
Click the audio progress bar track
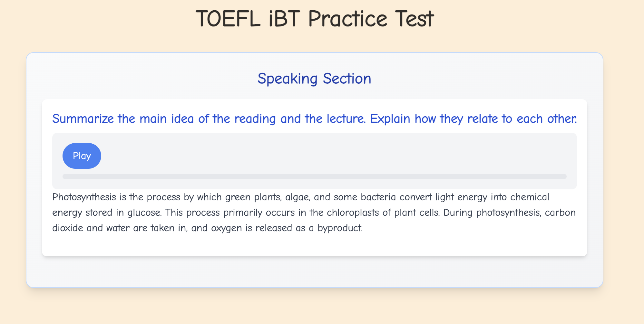click(x=314, y=176)
